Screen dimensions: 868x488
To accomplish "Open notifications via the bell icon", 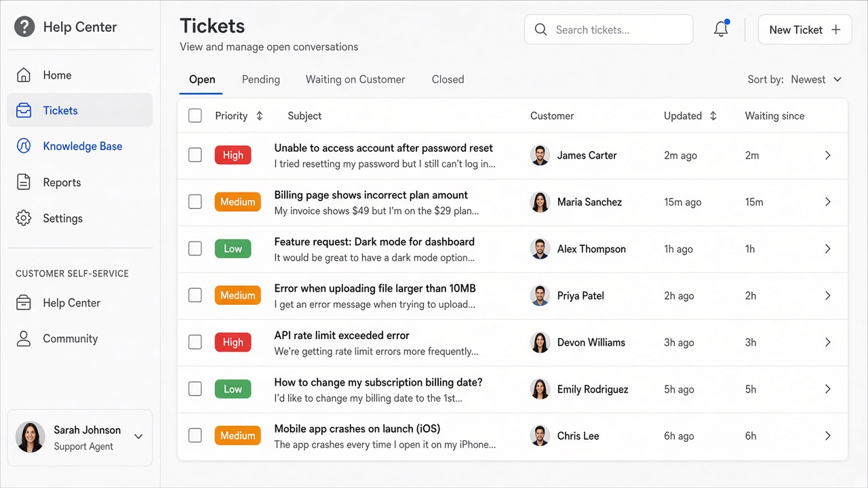I will tap(721, 29).
